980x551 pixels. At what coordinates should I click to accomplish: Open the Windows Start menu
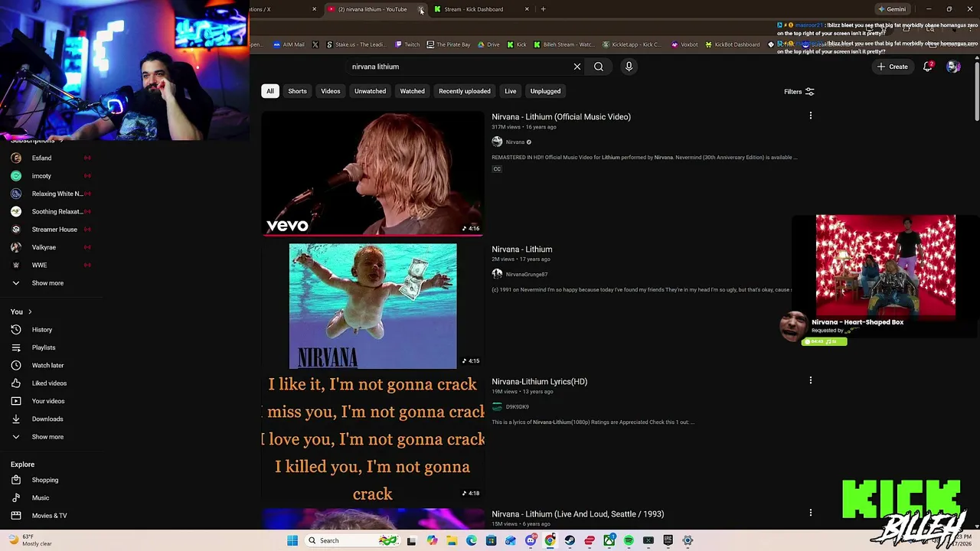(x=292, y=540)
